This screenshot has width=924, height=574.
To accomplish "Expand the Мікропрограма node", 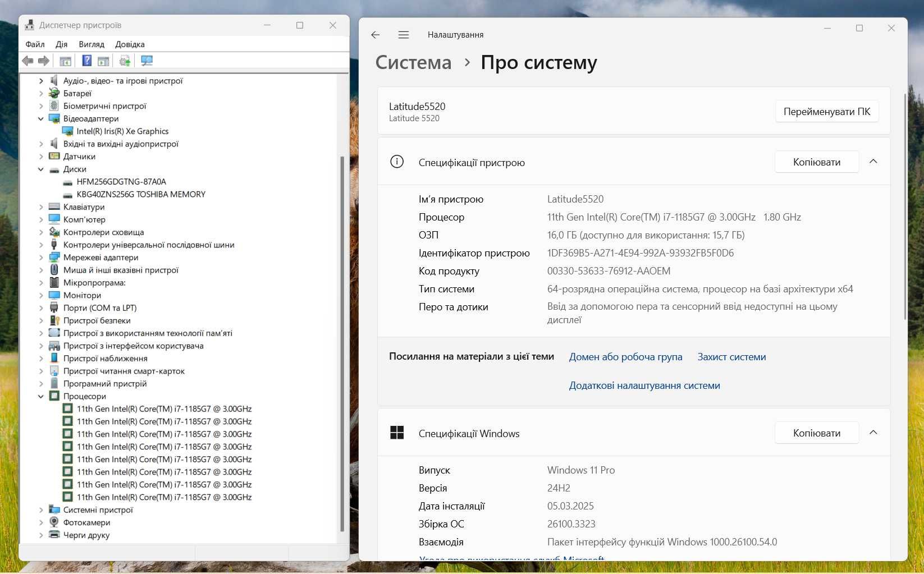I will pos(41,282).
